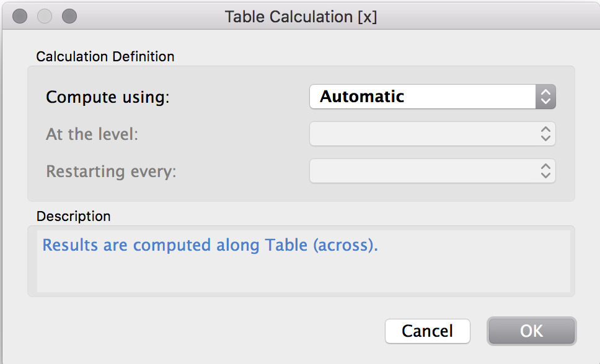Confirm with the OK button
This screenshot has width=600, height=364.
531,331
